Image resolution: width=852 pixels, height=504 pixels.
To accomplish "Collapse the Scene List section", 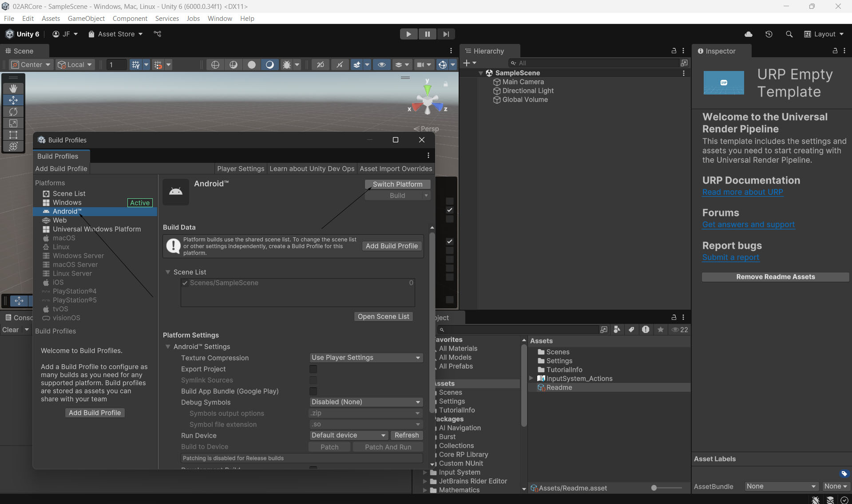I will (x=168, y=272).
